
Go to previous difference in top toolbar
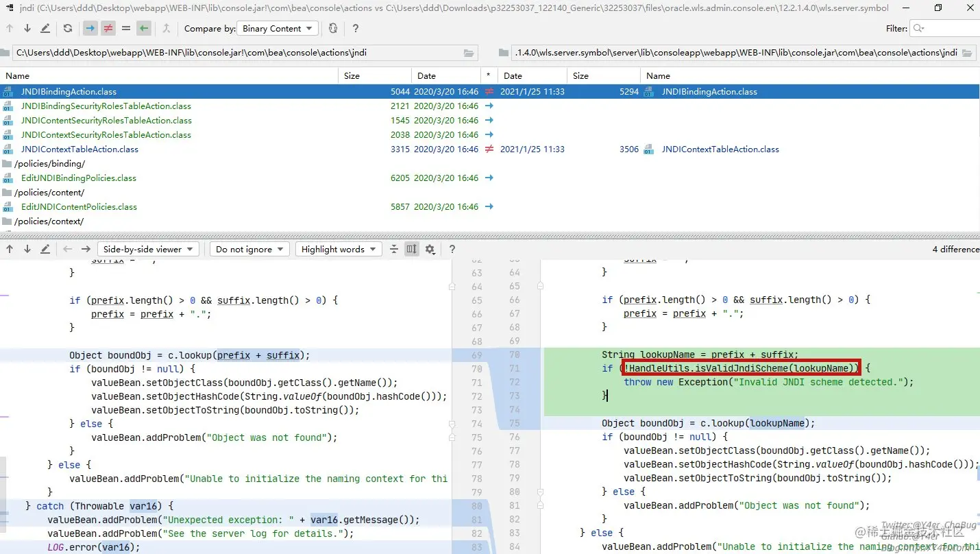[10, 29]
